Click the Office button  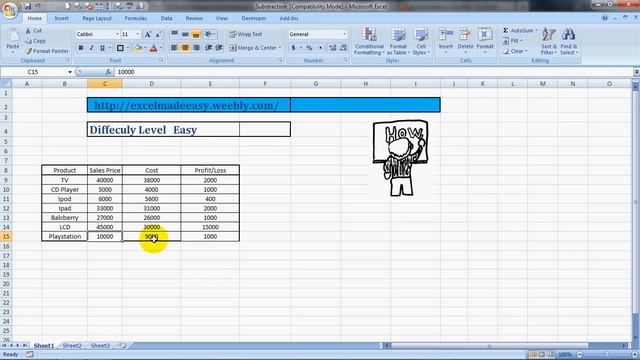coord(10,10)
